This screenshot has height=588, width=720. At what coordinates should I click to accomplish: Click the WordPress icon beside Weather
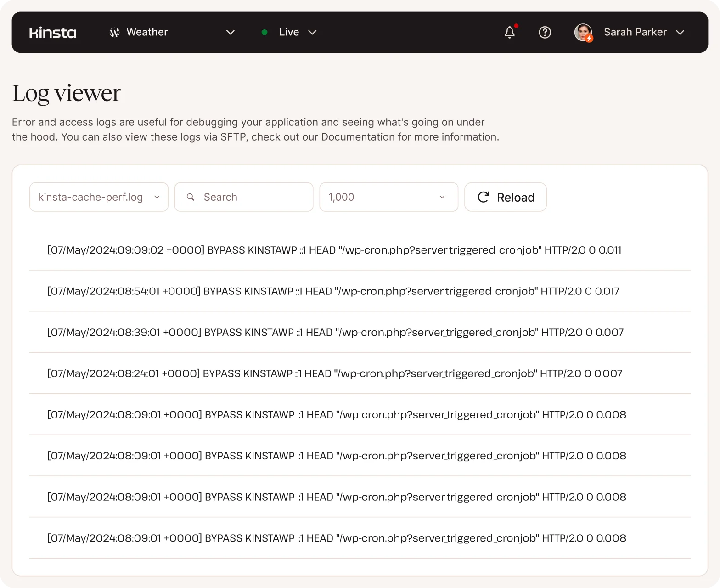pos(114,32)
